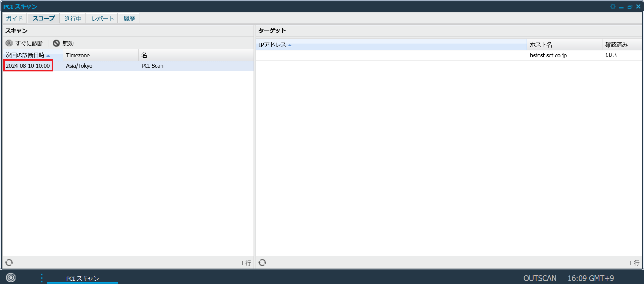This screenshot has width=644, height=284.
Task: Select the PCI Scan name cell
Action: tap(152, 66)
